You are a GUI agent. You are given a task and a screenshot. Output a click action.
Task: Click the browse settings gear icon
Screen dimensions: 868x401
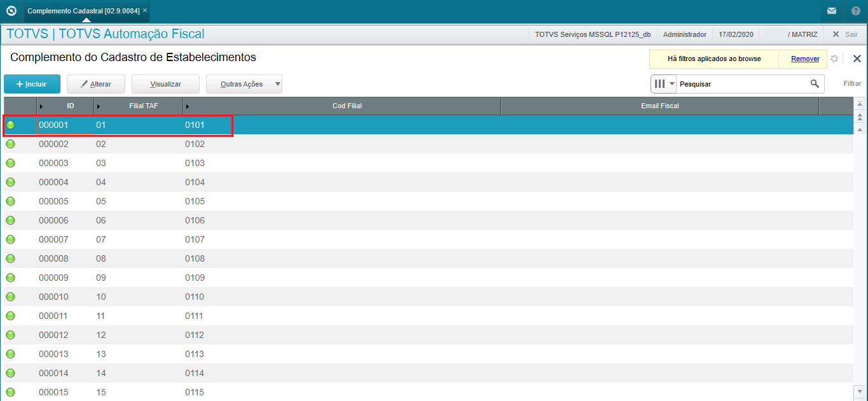tap(834, 59)
